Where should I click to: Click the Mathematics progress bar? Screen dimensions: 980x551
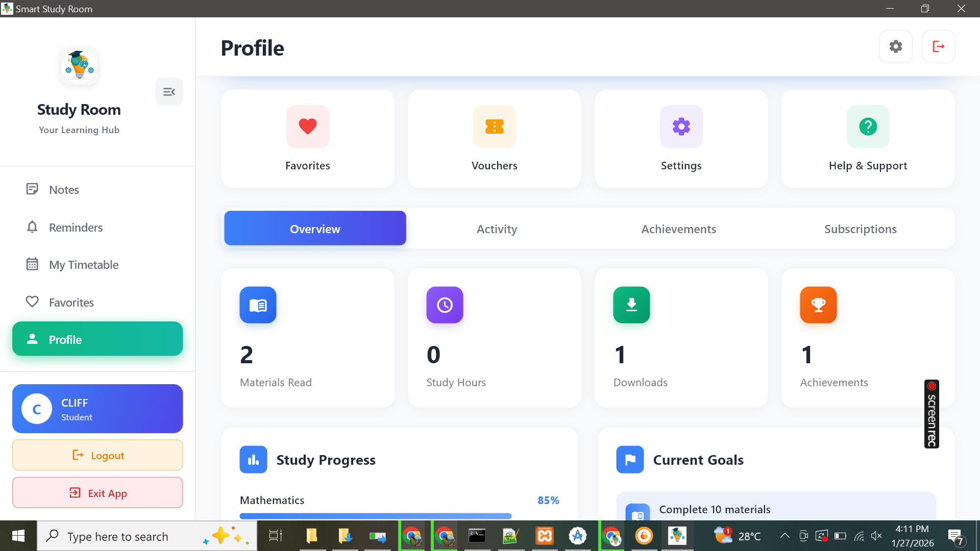tap(375, 515)
